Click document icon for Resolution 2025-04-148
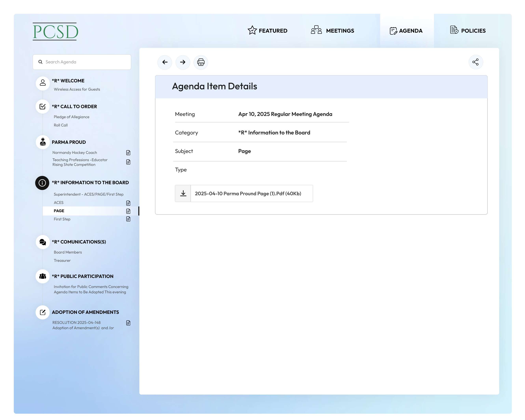The image size is (525, 420). (x=128, y=323)
